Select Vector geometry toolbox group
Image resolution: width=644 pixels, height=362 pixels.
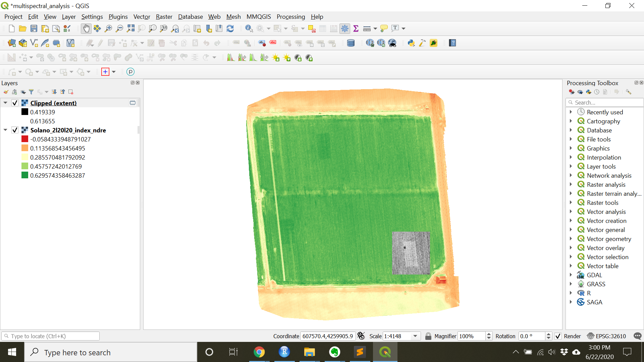pos(609,239)
